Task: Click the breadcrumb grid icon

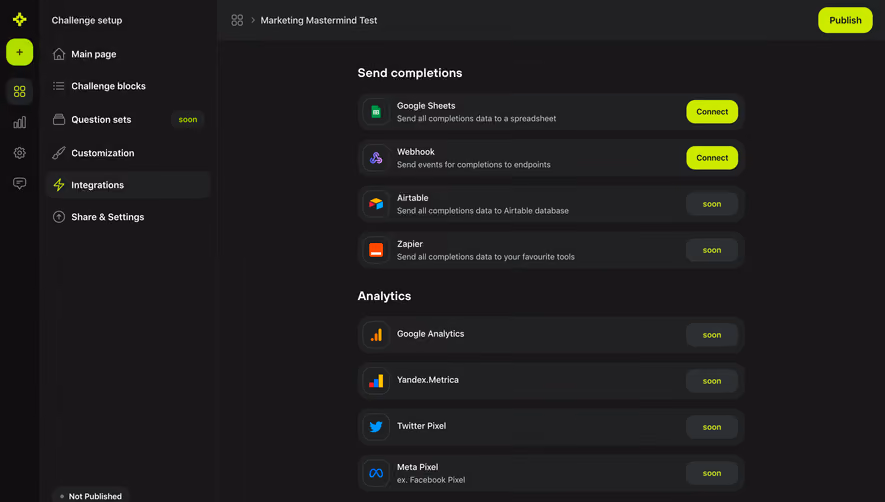Action: click(x=237, y=20)
